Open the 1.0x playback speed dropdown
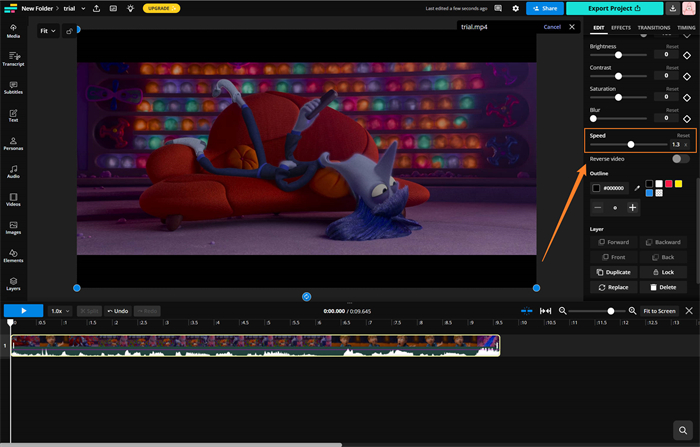Viewport: 700px width, 447px height. tap(61, 311)
